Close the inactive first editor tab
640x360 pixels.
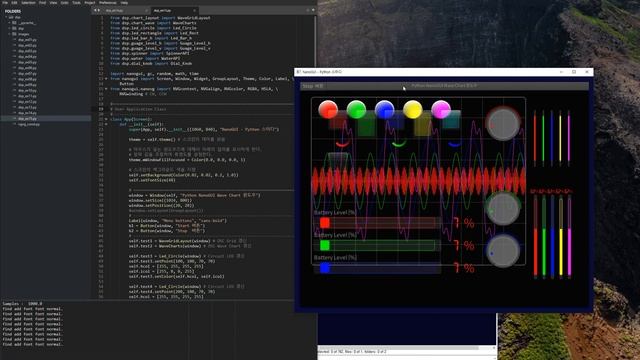tap(147, 10)
